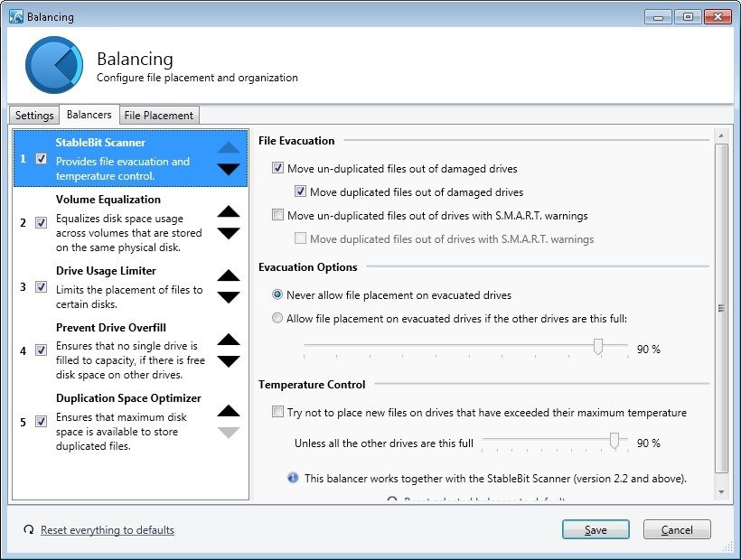Image resolution: width=741 pixels, height=560 pixels.
Task: Disable the Duplication Space Optimizer balancer
Action: (41, 421)
